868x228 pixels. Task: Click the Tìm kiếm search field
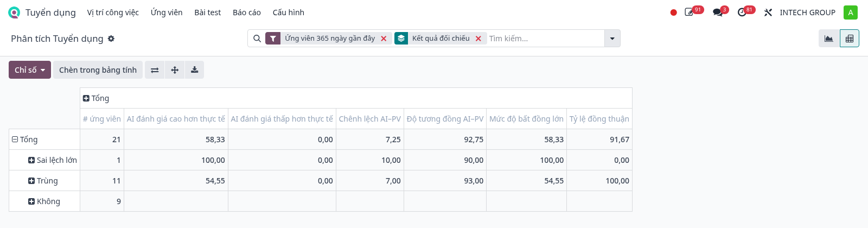[x=545, y=39]
